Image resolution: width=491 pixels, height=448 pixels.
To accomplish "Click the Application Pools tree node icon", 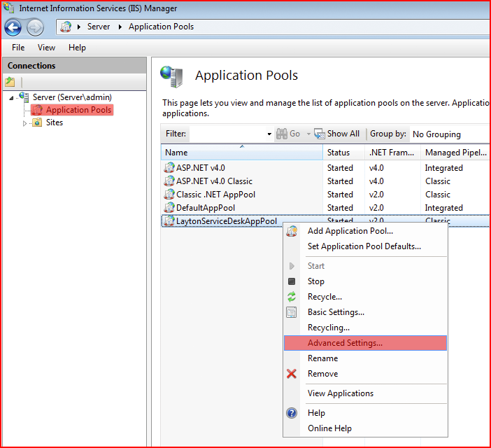I will click(37, 110).
